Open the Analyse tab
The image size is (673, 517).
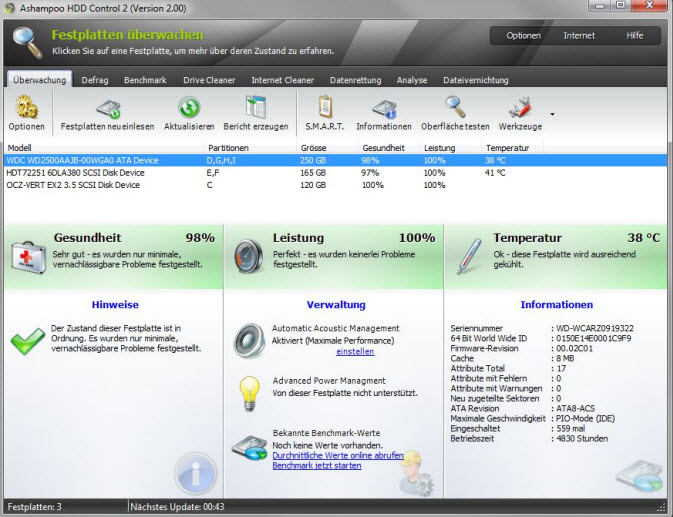(412, 80)
